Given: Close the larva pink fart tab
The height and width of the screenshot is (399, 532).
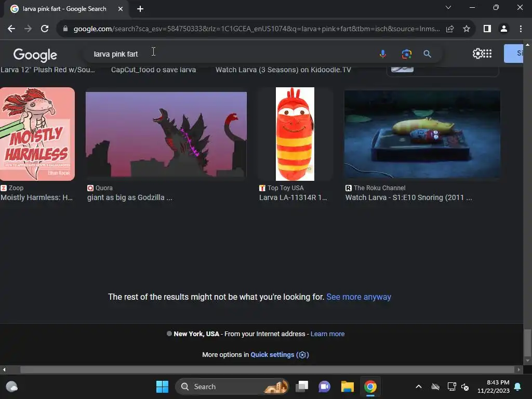Looking at the screenshot, I should coord(121,9).
